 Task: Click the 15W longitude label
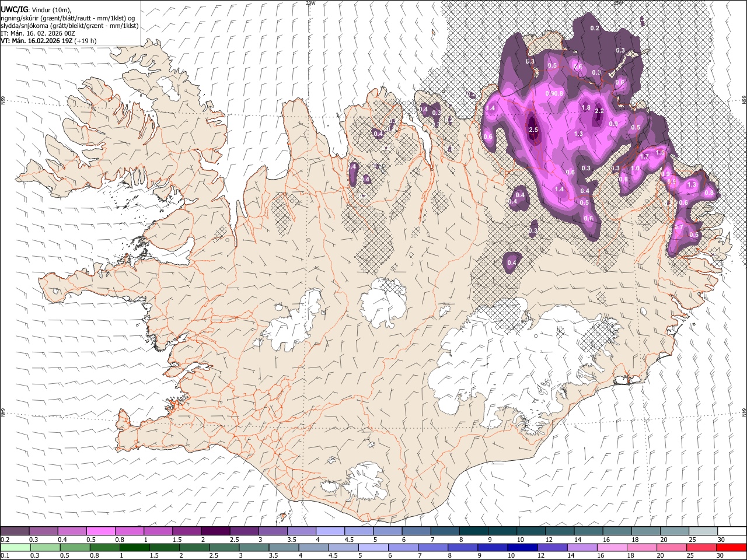pos(617,3)
